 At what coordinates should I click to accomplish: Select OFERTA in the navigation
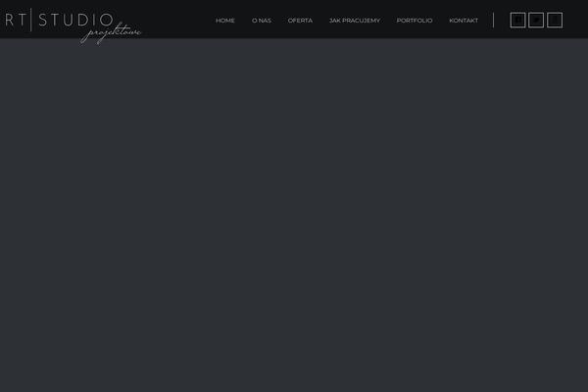(300, 21)
